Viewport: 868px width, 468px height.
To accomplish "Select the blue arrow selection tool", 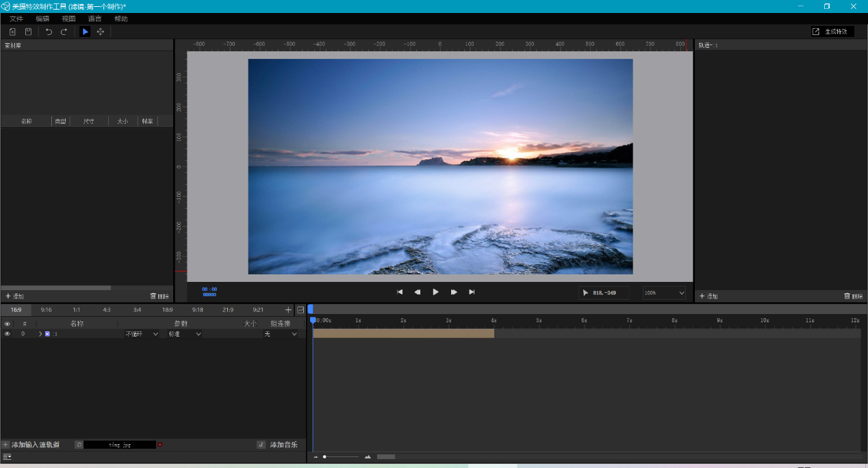I will click(85, 31).
